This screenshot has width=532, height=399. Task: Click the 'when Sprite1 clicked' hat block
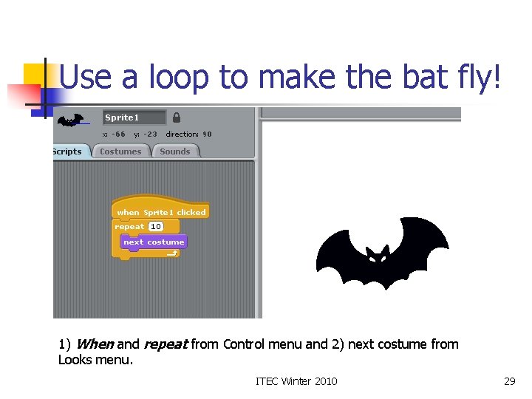tap(160, 208)
